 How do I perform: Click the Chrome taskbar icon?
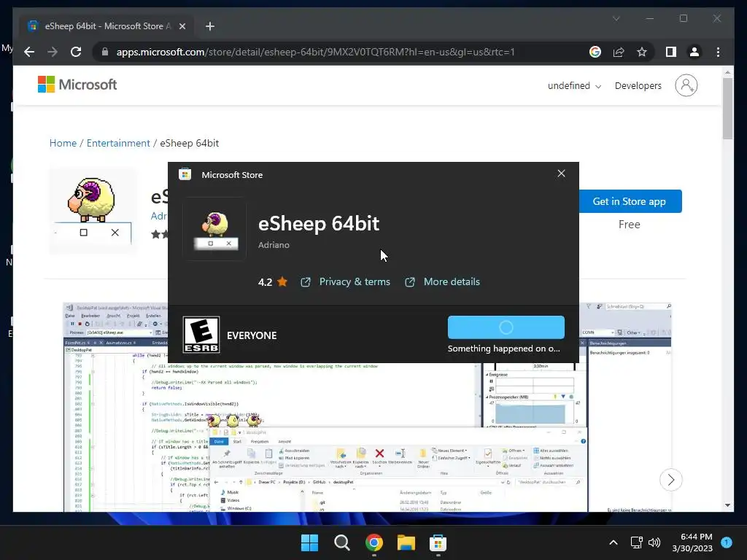pyautogui.click(x=374, y=542)
